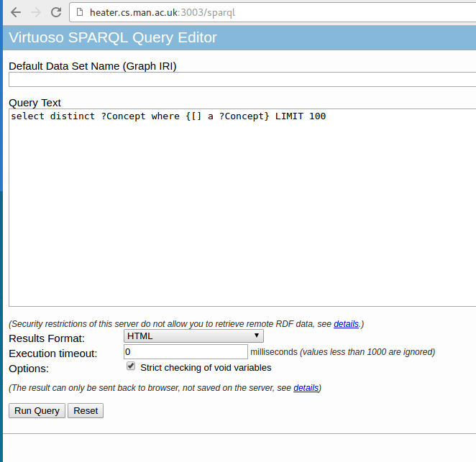Image resolution: width=476 pixels, height=462 pixels.
Task: Click the Run Query button
Action: (37, 411)
